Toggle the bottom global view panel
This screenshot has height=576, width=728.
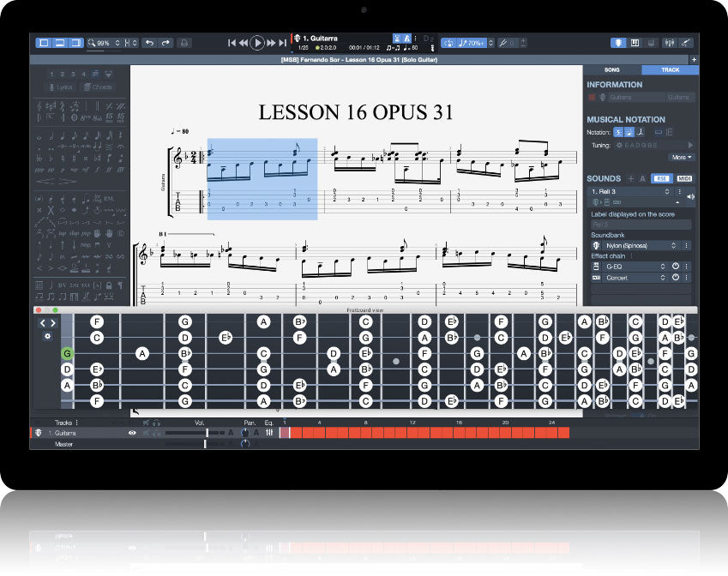(x=59, y=43)
